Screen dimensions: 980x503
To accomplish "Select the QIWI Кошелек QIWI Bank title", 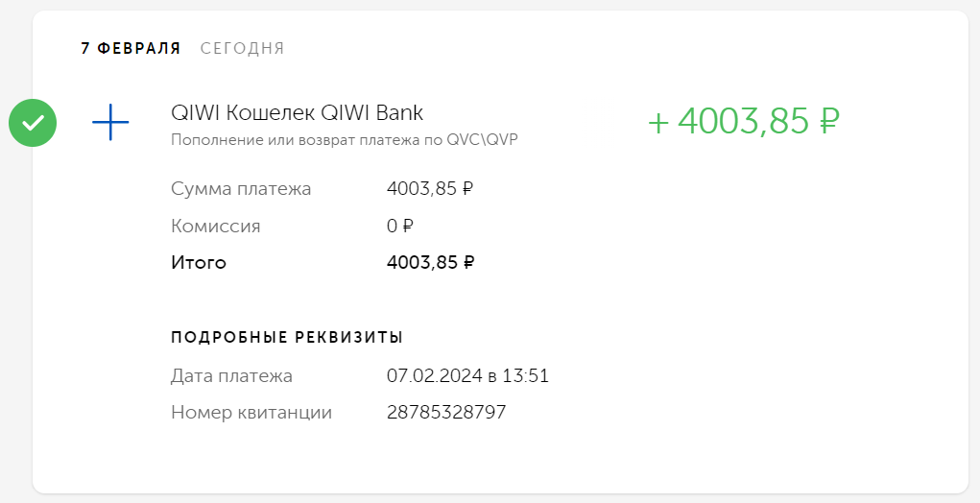I will tap(297, 112).
